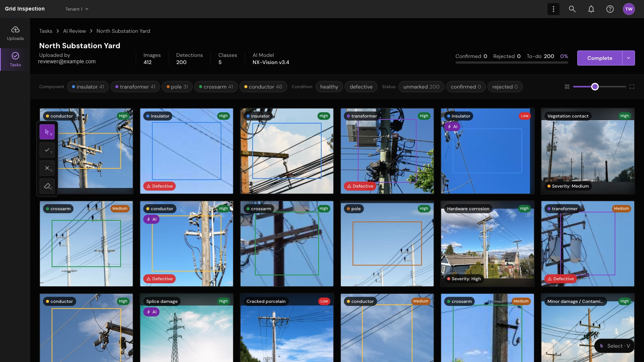Open the pole High detection card
The image size is (644, 362).
[x=387, y=244]
